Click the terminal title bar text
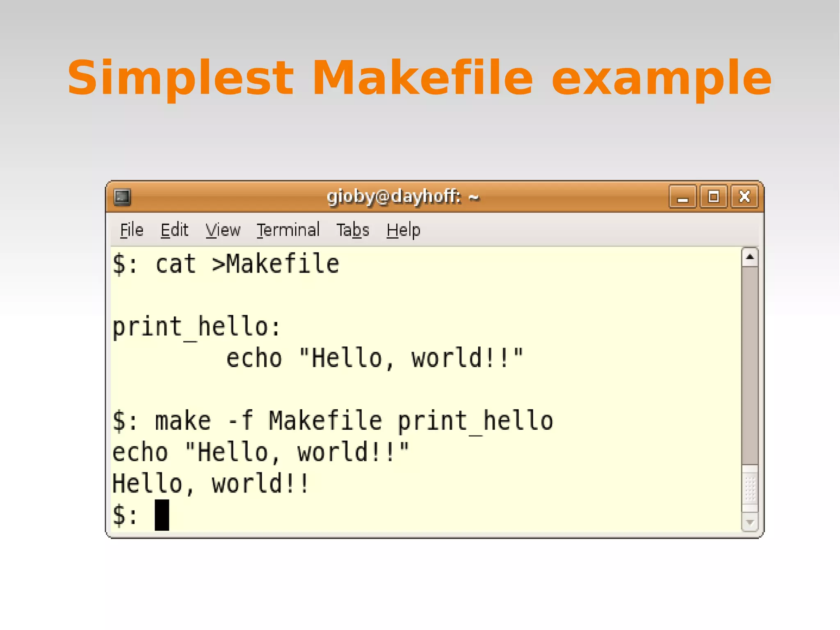 click(x=403, y=197)
